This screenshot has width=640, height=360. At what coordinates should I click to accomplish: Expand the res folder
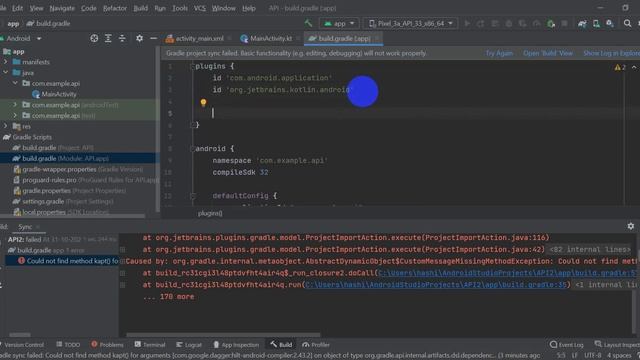click(6, 126)
